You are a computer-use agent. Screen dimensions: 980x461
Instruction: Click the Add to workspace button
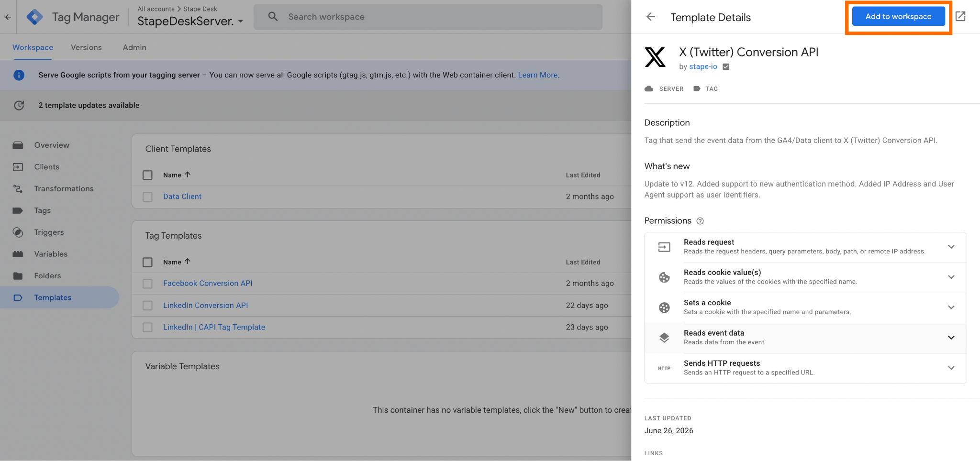[898, 16]
